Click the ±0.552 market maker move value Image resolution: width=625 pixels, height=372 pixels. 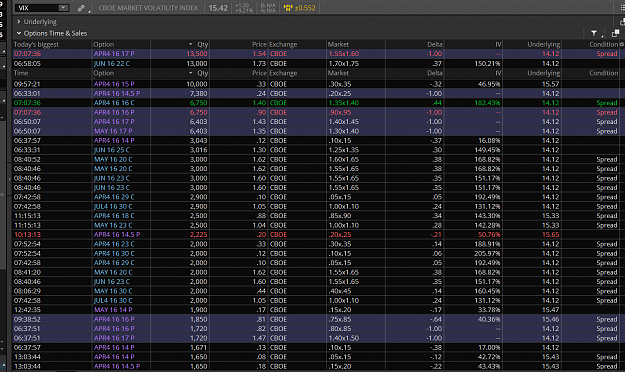[x=305, y=8]
